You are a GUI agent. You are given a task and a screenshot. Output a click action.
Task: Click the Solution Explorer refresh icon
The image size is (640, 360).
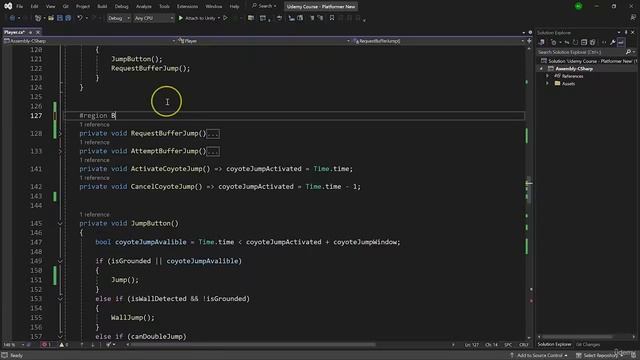tap(575, 42)
